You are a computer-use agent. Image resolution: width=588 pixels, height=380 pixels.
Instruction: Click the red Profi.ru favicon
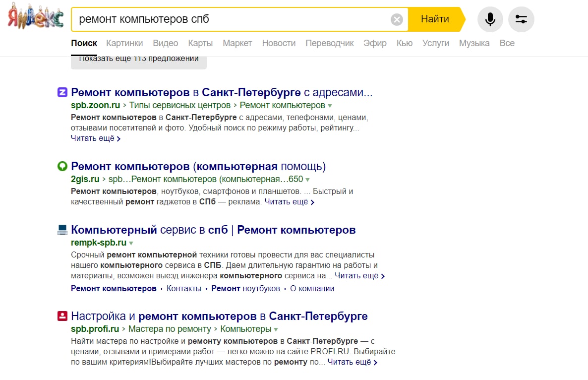tap(62, 316)
